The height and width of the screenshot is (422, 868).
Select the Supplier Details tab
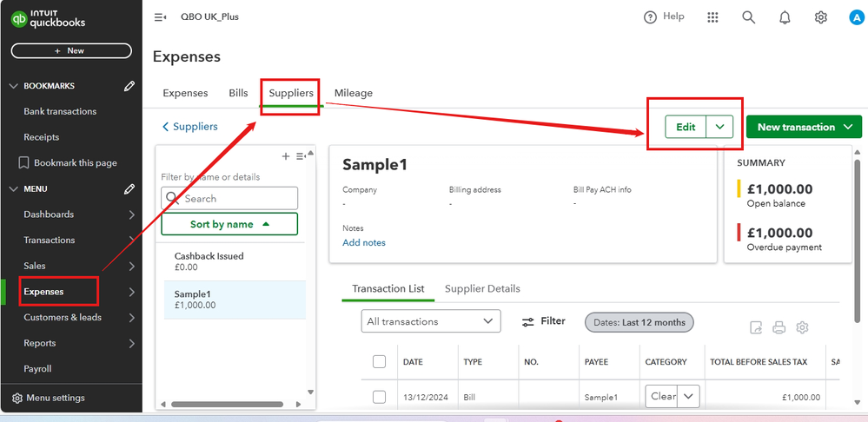pos(482,288)
